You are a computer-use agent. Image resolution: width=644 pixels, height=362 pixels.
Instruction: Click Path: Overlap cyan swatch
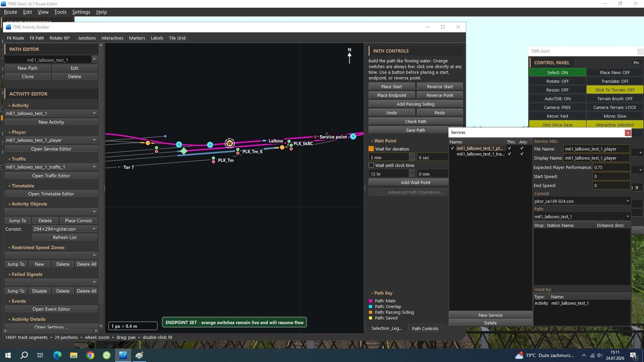(x=371, y=306)
